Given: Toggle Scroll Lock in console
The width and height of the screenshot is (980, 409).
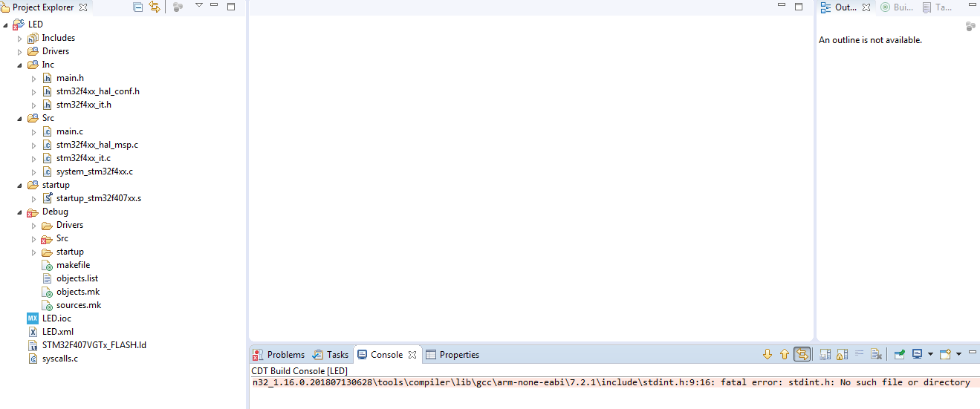Looking at the screenshot, I should click(841, 355).
